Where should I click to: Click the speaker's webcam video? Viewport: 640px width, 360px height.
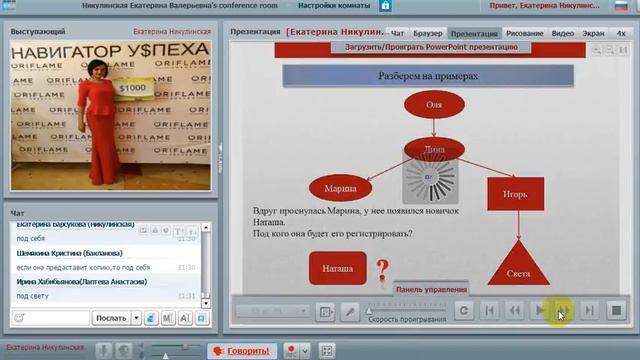[x=111, y=115]
